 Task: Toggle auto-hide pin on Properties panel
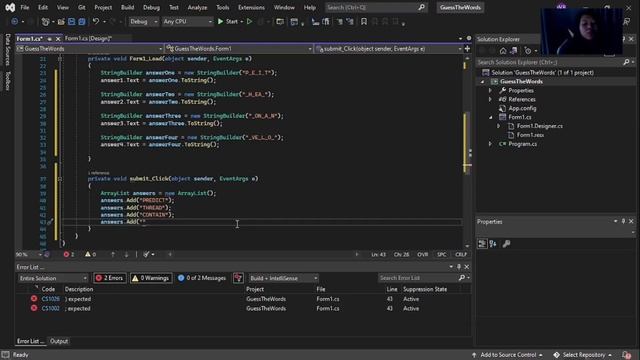[623, 221]
